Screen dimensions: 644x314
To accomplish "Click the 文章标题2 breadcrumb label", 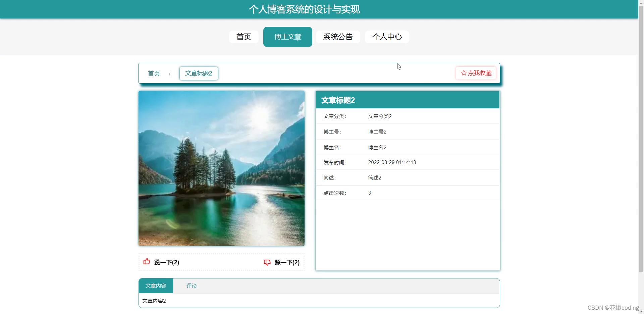I will [x=198, y=73].
